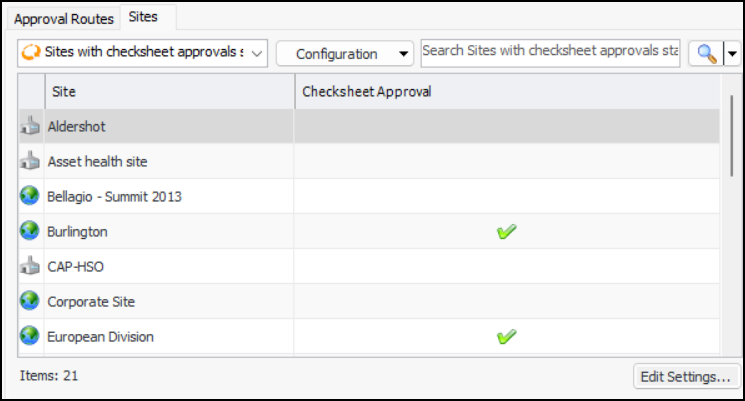Click the CAP-HSO factory icon
This screenshot has height=401, width=745.
29,267
